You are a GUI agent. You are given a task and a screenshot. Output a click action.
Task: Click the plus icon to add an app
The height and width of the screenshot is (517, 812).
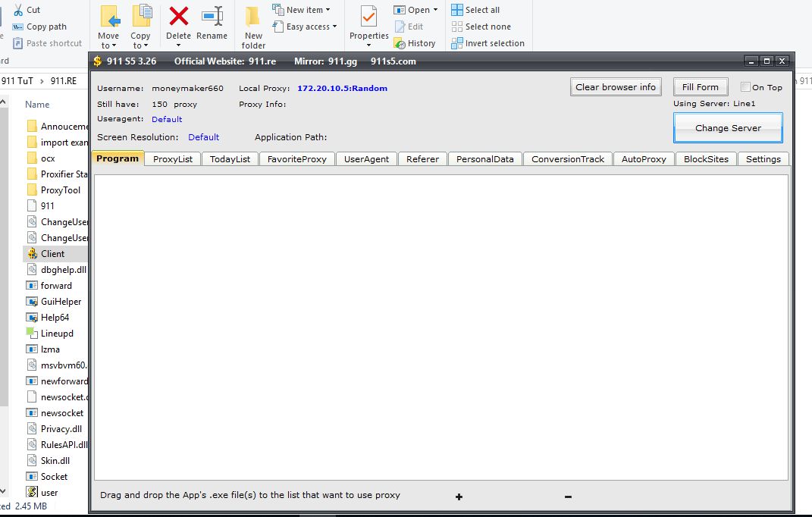click(x=459, y=497)
